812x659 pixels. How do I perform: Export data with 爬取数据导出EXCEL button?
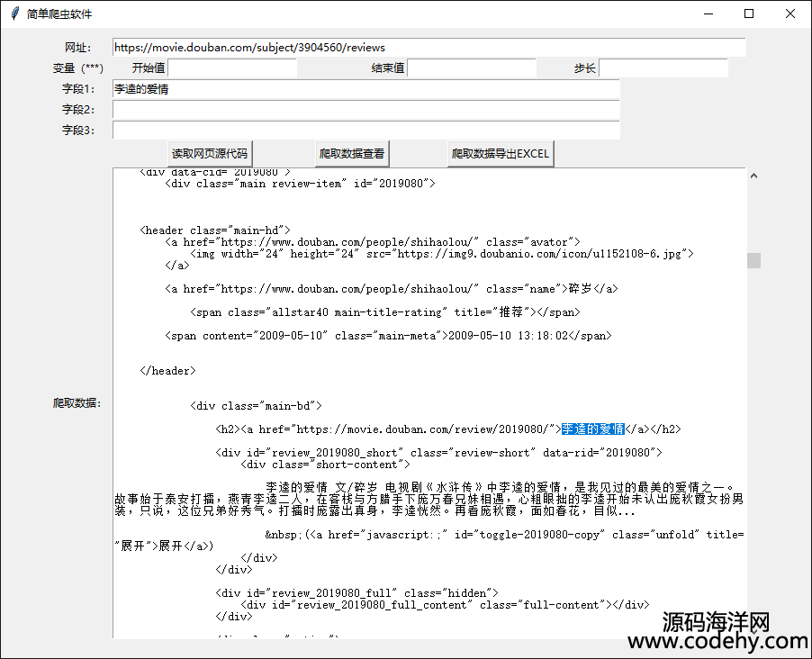point(501,154)
